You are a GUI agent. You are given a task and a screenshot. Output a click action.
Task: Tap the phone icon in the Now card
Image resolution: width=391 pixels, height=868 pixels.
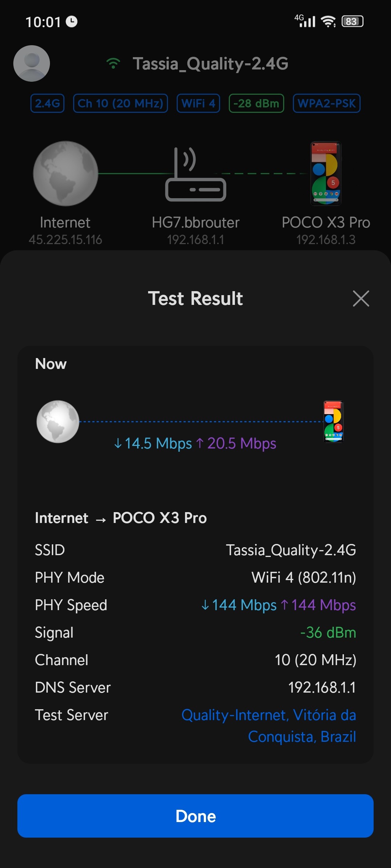[x=333, y=422]
